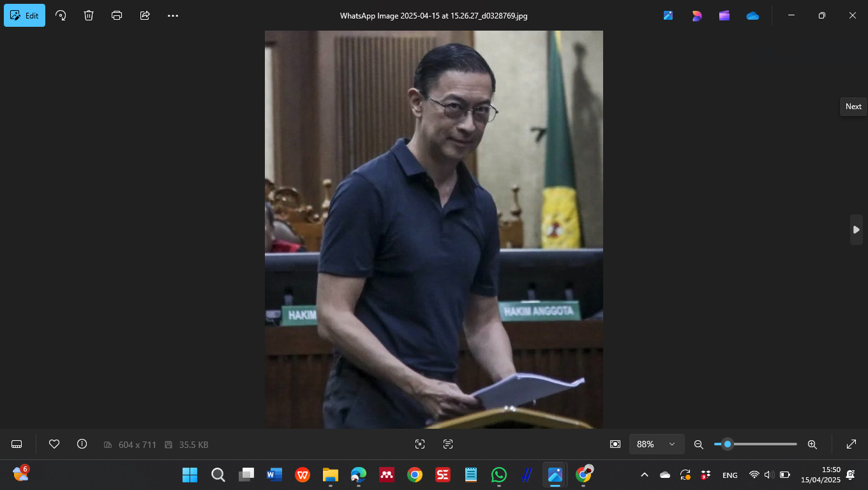Image resolution: width=868 pixels, height=490 pixels.
Task: Delete the photo using the trash icon
Action: tap(89, 15)
